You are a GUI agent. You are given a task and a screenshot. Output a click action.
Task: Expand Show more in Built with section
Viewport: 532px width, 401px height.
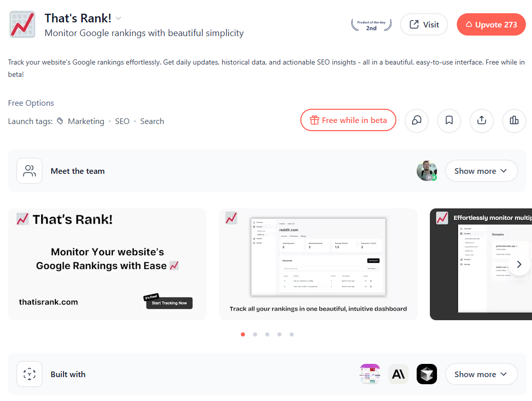[481, 374]
